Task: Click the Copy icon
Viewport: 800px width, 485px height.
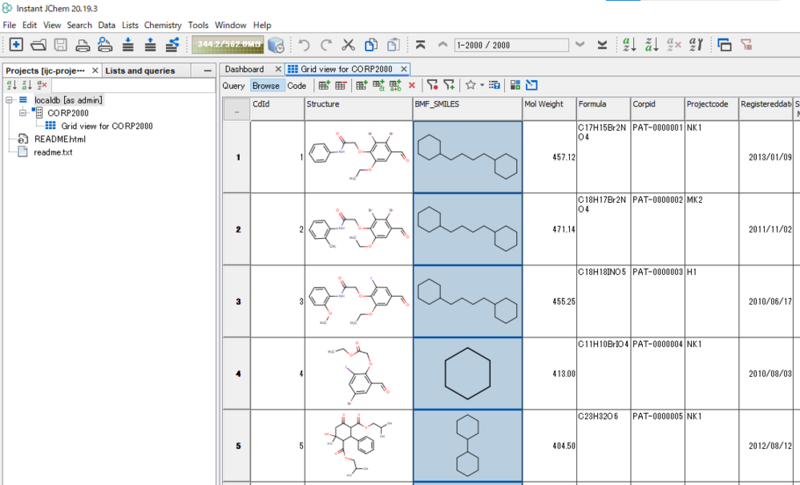Action: point(371,45)
